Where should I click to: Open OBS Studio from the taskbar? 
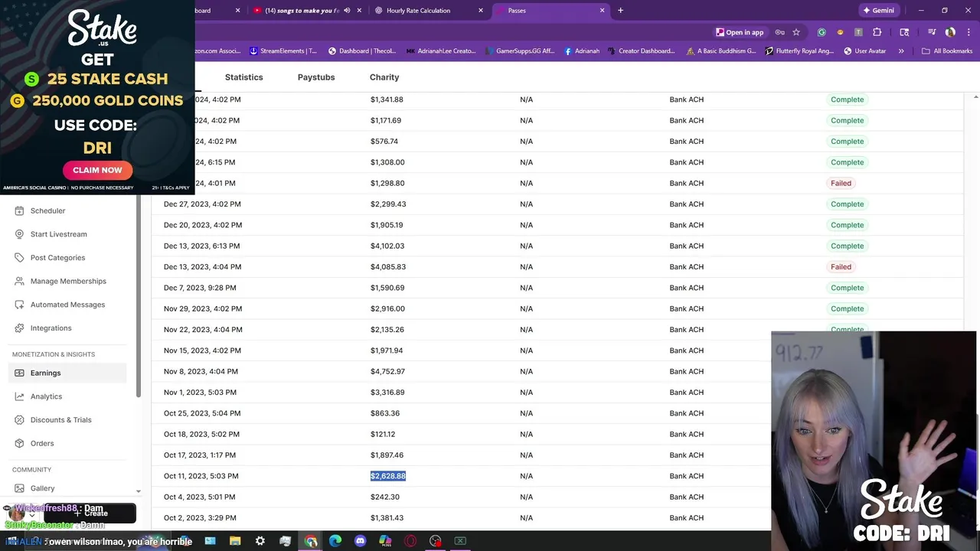436,541
